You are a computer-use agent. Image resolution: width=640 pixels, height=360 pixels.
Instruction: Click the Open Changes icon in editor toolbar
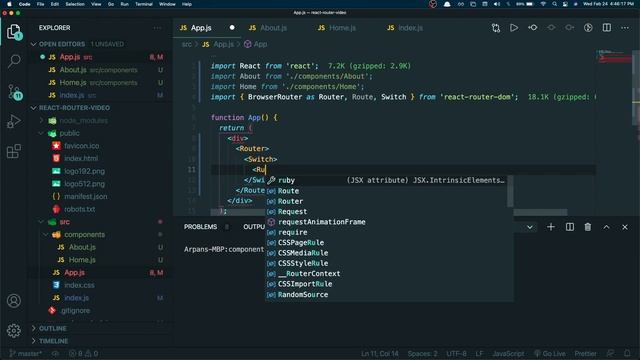tap(496, 28)
